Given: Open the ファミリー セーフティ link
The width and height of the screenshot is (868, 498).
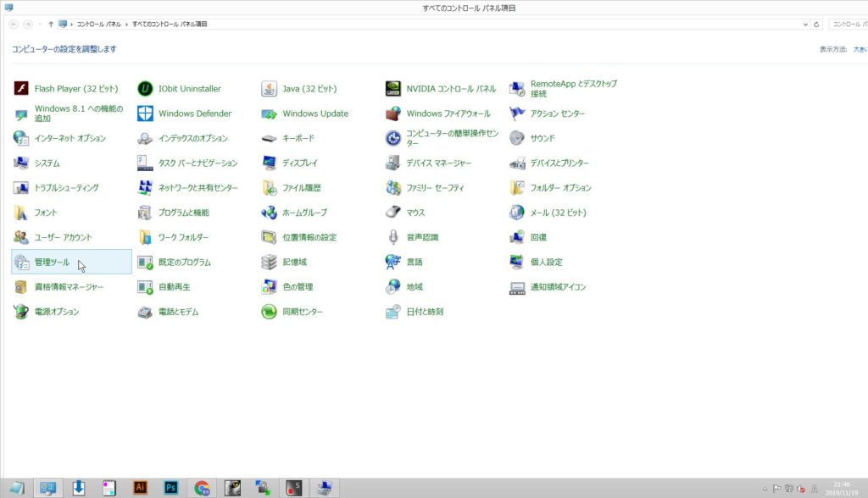Looking at the screenshot, I should pos(435,187).
